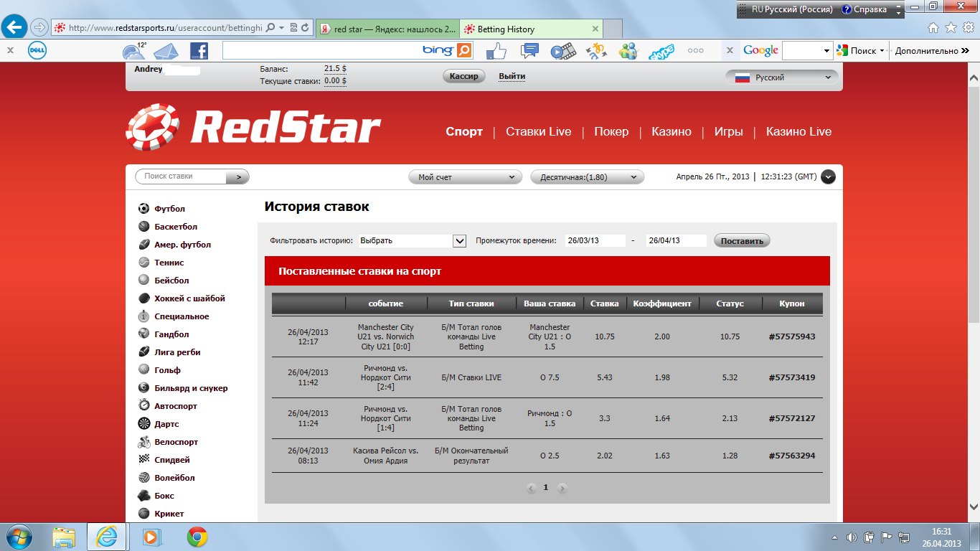
Task: Open the Русский language selector
Action: pyautogui.click(x=781, y=77)
